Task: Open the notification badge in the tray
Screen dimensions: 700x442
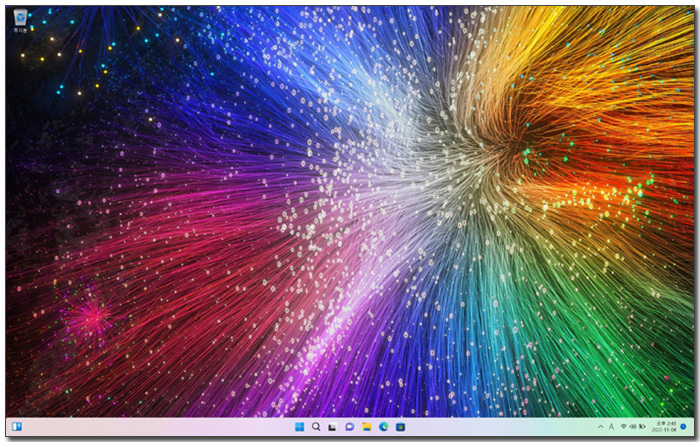Action: click(x=683, y=427)
